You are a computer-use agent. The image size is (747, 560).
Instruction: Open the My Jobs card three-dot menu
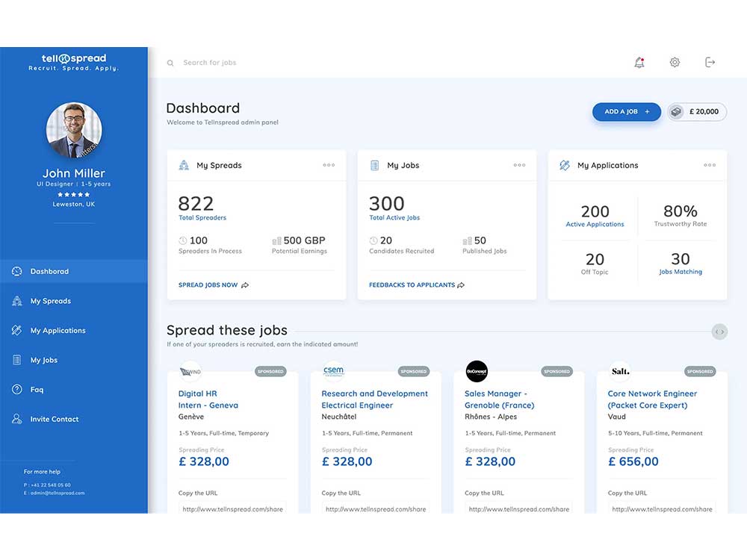coord(519,165)
